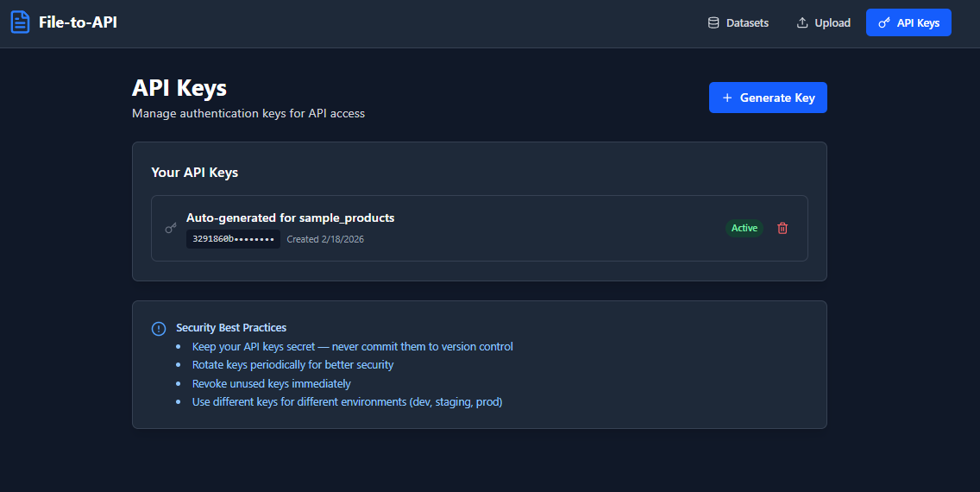Switch to the Upload page label

(x=832, y=23)
